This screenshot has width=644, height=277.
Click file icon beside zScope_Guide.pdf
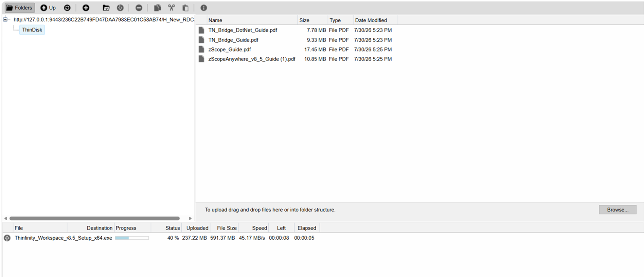201,50
